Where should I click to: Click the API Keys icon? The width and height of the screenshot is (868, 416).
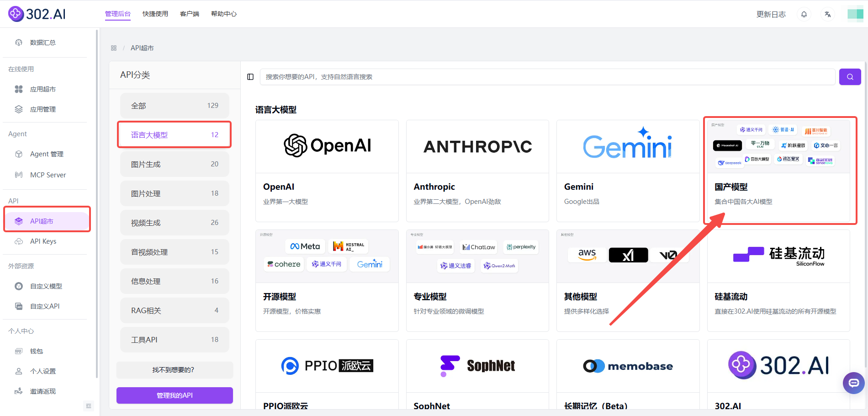[x=19, y=241]
